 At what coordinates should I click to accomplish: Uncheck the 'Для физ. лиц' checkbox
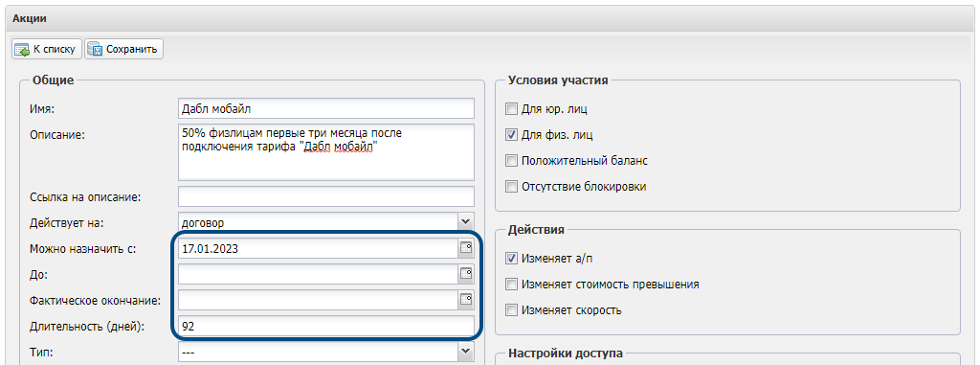point(512,135)
